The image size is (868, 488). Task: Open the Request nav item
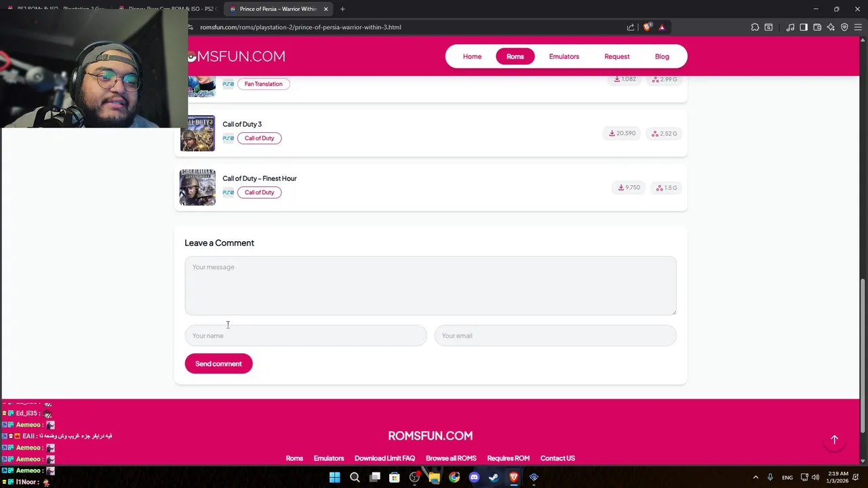[617, 56]
